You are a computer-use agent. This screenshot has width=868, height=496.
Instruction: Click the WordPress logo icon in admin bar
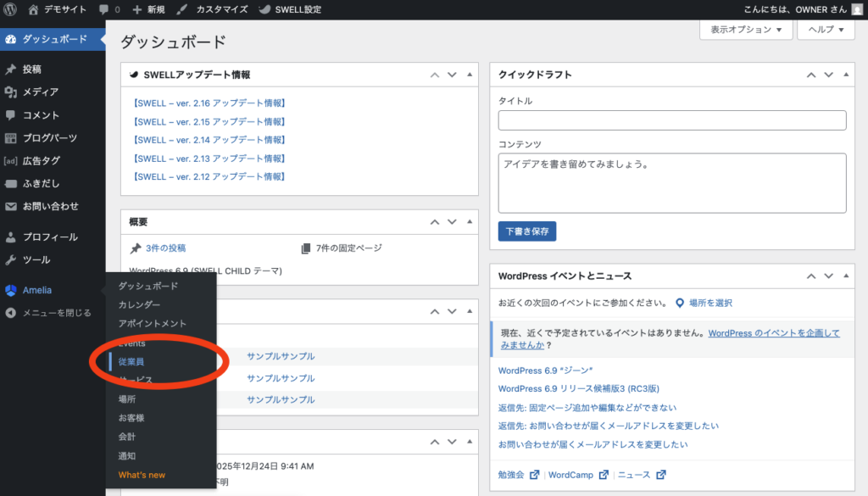pyautogui.click(x=10, y=8)
